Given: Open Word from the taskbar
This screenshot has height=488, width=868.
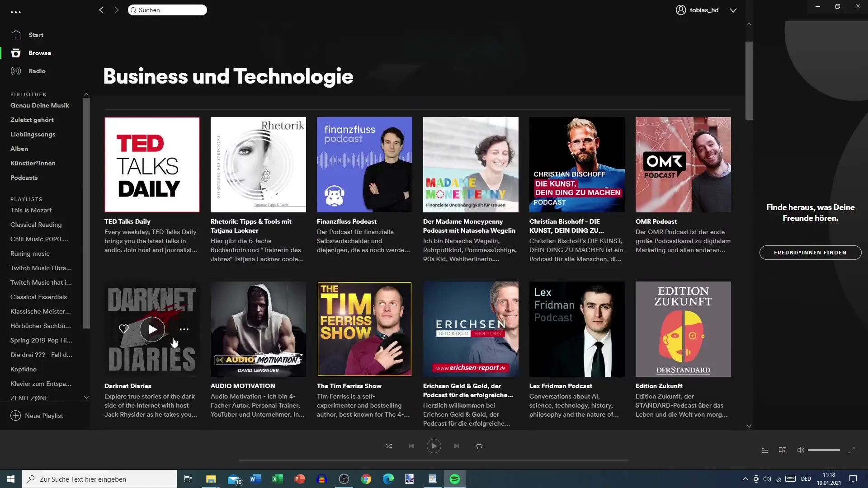Looking at the screenshot, I should [255, 479].
